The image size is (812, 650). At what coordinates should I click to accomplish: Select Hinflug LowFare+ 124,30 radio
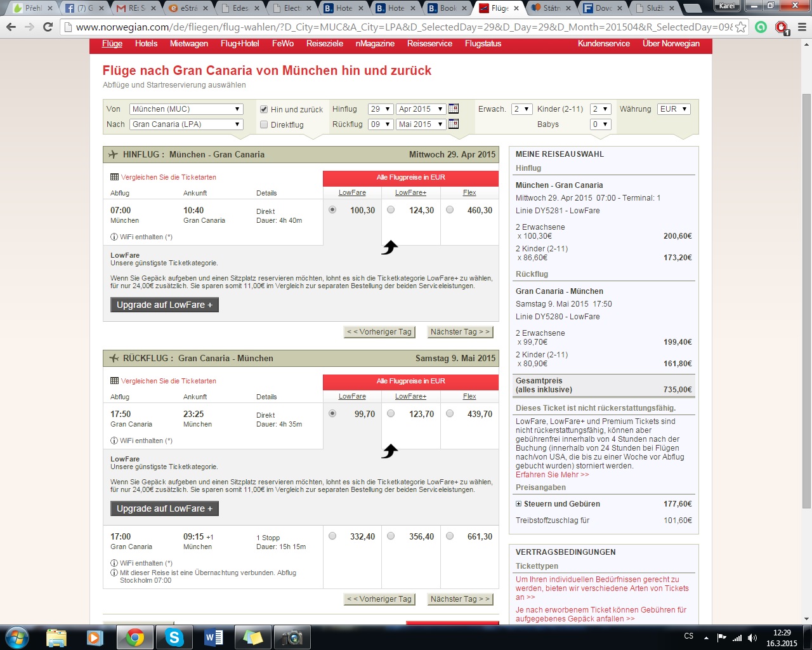[391, 209]
